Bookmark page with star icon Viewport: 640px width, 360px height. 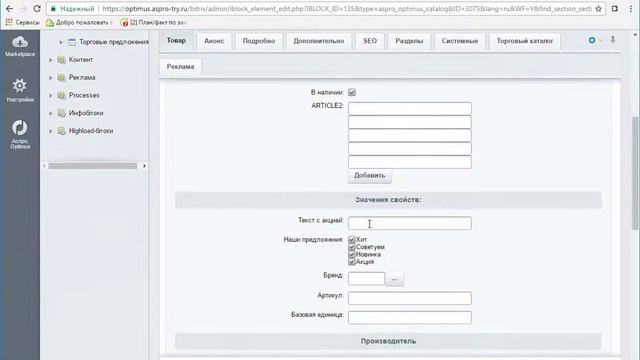pyautogui.click(x=598, y=9)
